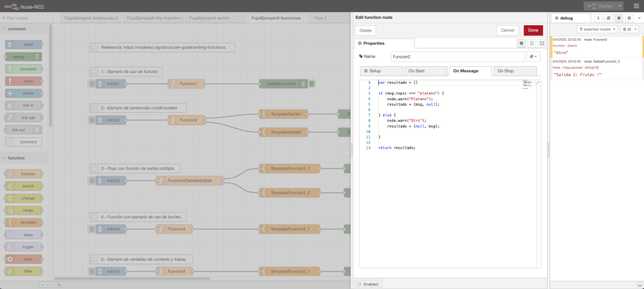Viewport: 644px width, 289px height.
Task: Switch to the Setup tab
Action: tap(381, 71)
